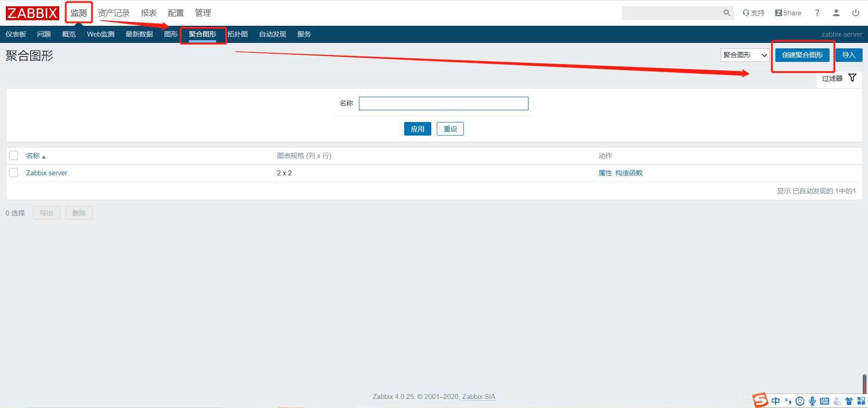Go to the 问题 submenu

coord(44,34)
